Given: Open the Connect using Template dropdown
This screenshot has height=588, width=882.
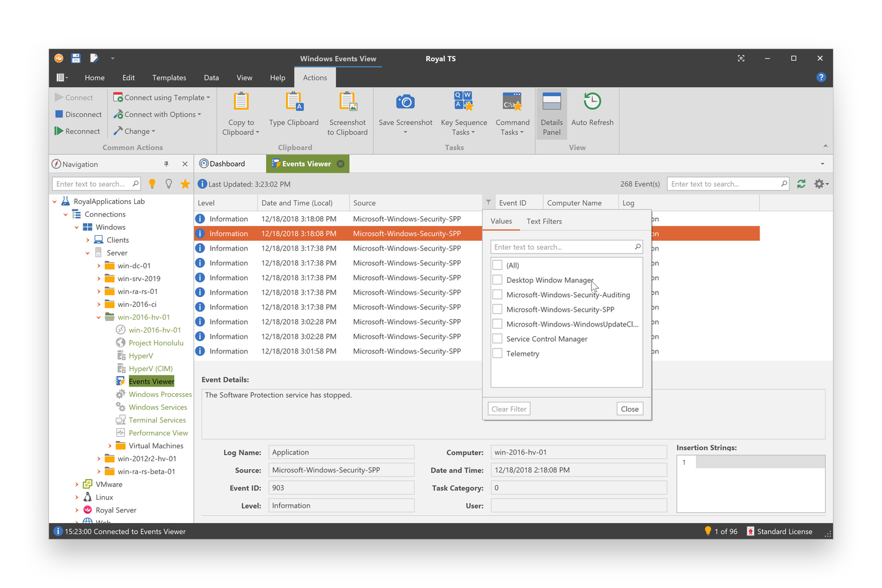Looking at the screenshot, I should pos(162,97).
